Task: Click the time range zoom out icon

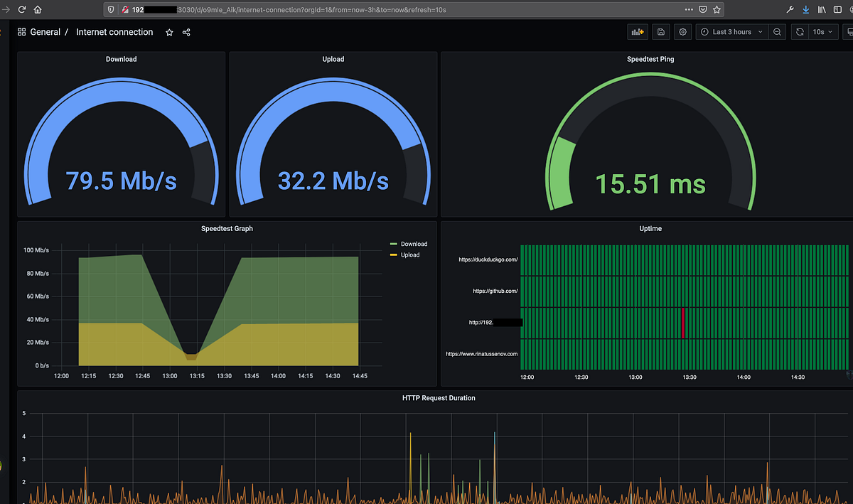Action: coord(777,31)
